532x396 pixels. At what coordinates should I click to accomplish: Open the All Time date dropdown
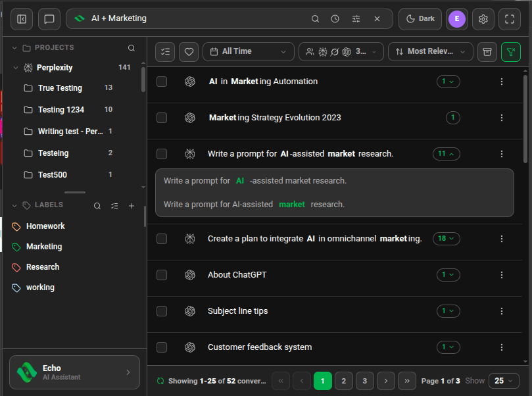point(249,52)
